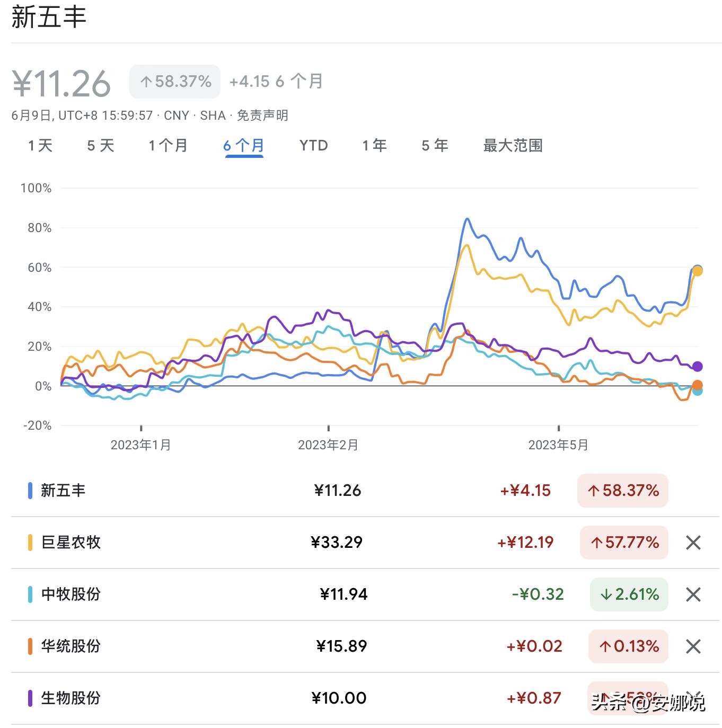Switch to the 1天 time range

click(x=41, y=146)
